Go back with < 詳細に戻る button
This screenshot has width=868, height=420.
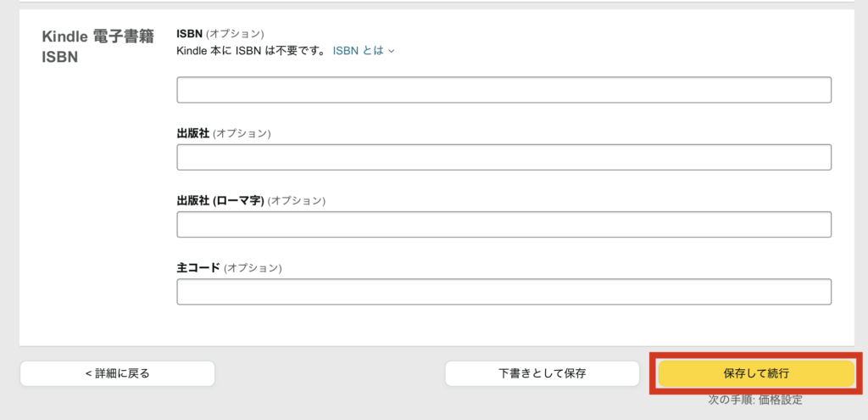(117, 373)
